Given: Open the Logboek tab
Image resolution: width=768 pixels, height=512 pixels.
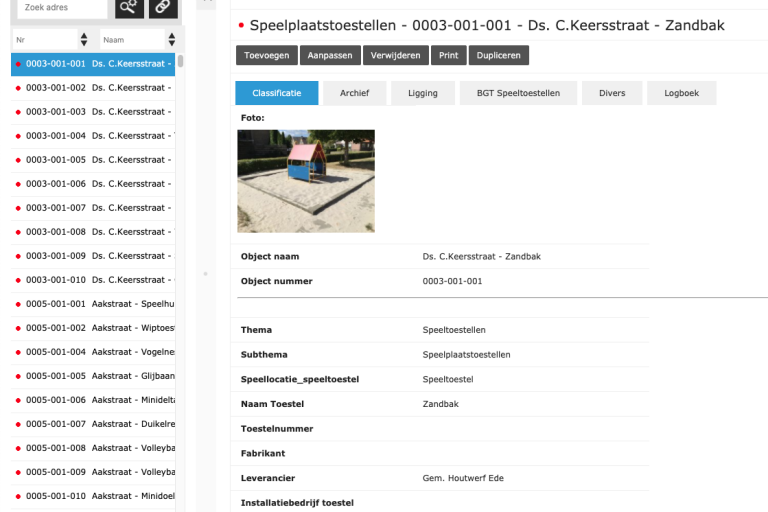Looking at the screenshot, I should (681, 93).
